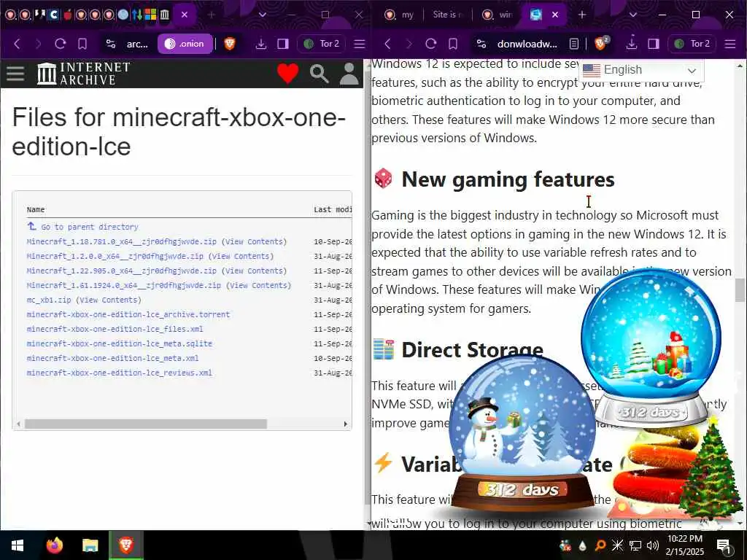The width and height of the screenshot is (747, 560).
Task: Switch to the blue C icon tab
Action: pyautogui.click(x=54, y=15)
